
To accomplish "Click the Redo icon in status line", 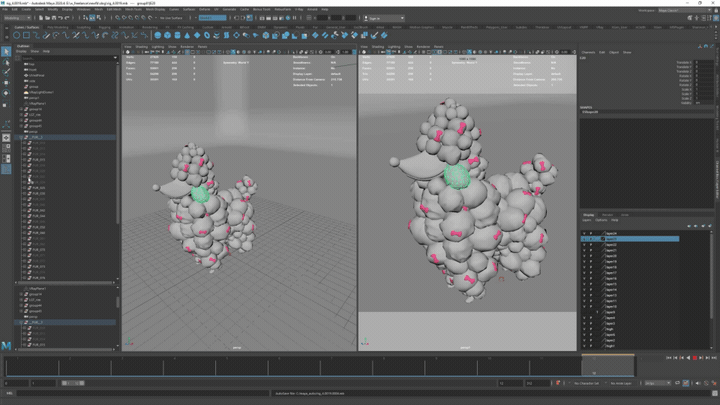I will click(67, 18).
